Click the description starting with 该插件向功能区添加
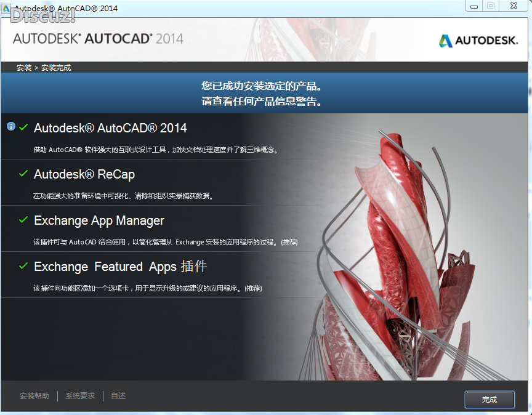The image size is (532, 415). pyautogui.click(x=148, y=288)
